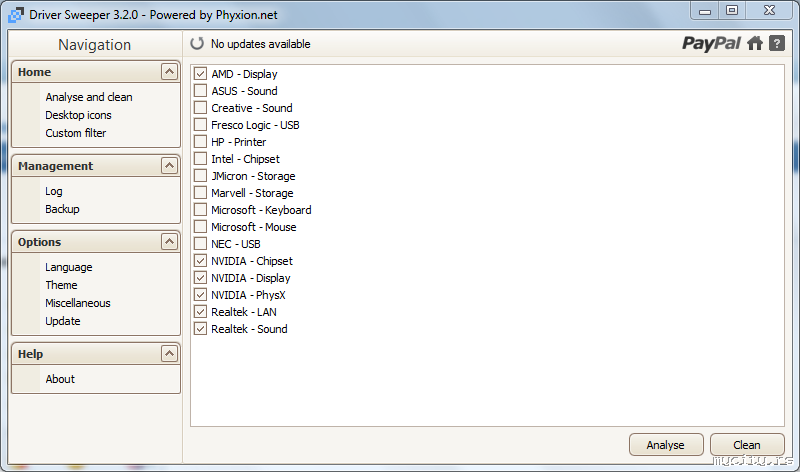Click the Clean button

coord(747,445)
